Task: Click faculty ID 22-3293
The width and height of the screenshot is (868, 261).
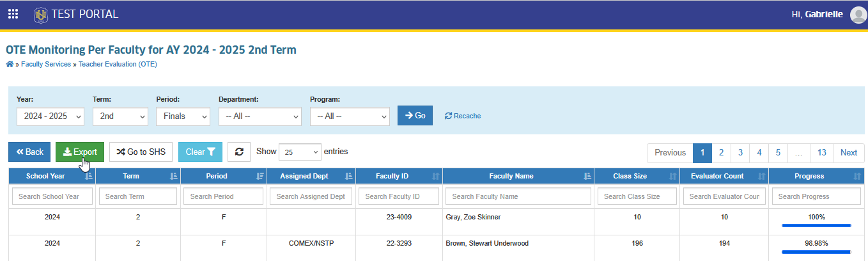Action: point(399,243)
